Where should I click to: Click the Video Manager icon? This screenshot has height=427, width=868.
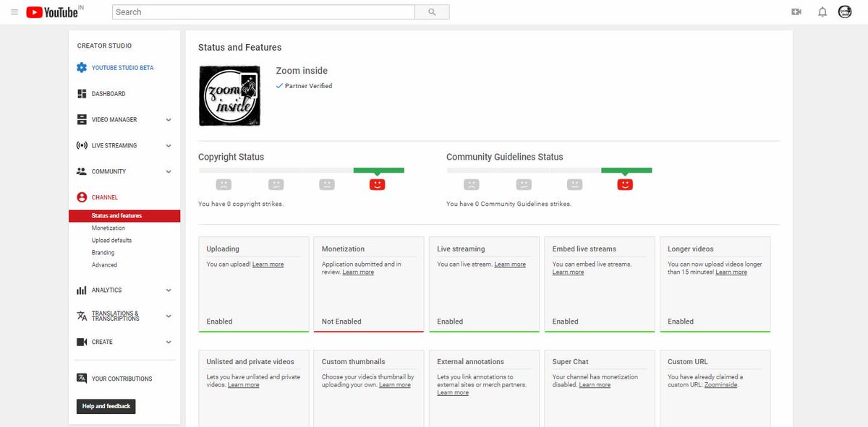82,120
